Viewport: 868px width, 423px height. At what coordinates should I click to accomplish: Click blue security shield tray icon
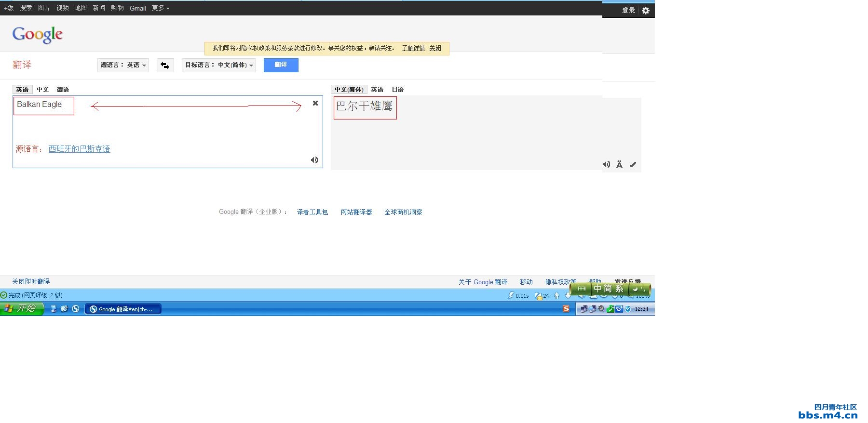(x=628, y=309)
